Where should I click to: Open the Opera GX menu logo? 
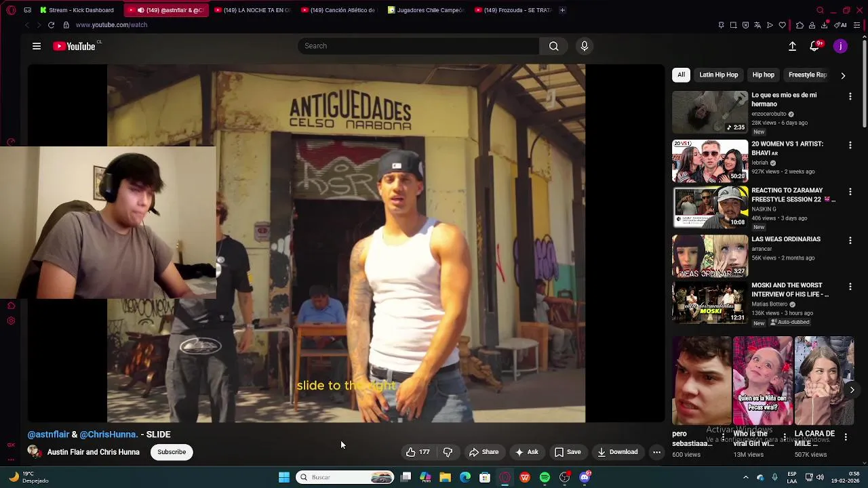click(11, 10)
